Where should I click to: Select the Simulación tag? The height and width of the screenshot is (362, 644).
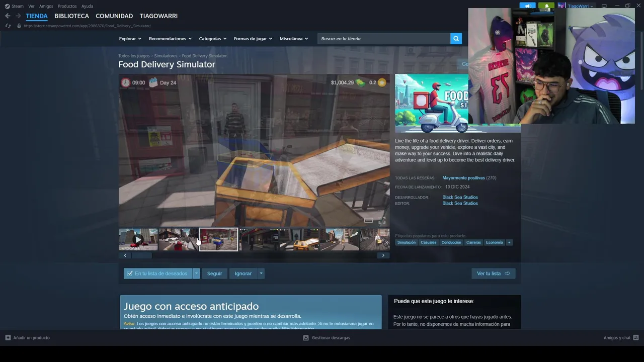tap(407, 242)
